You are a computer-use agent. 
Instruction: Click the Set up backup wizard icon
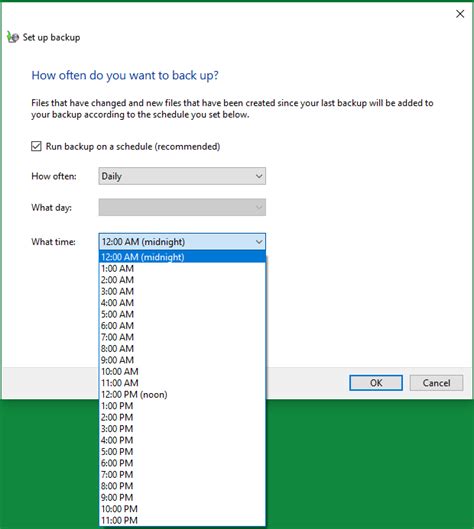[x=13, y=37]
